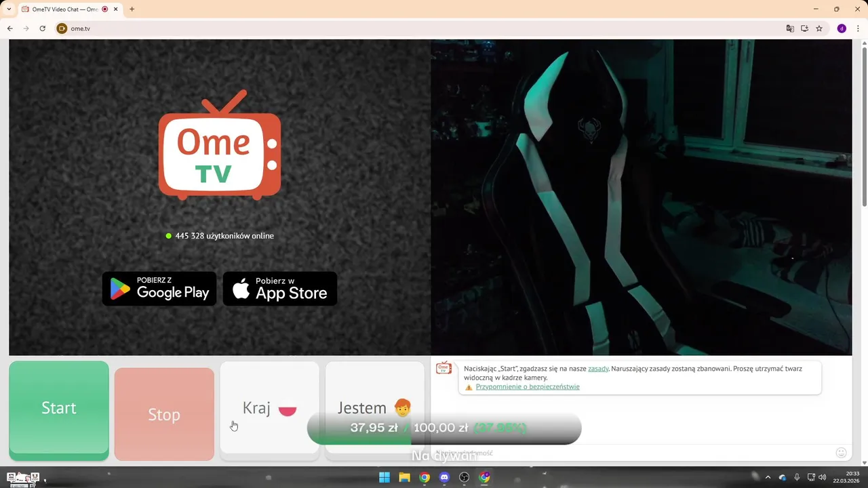
Task: Click the webcam preview video
Action: tap(641, 197)
